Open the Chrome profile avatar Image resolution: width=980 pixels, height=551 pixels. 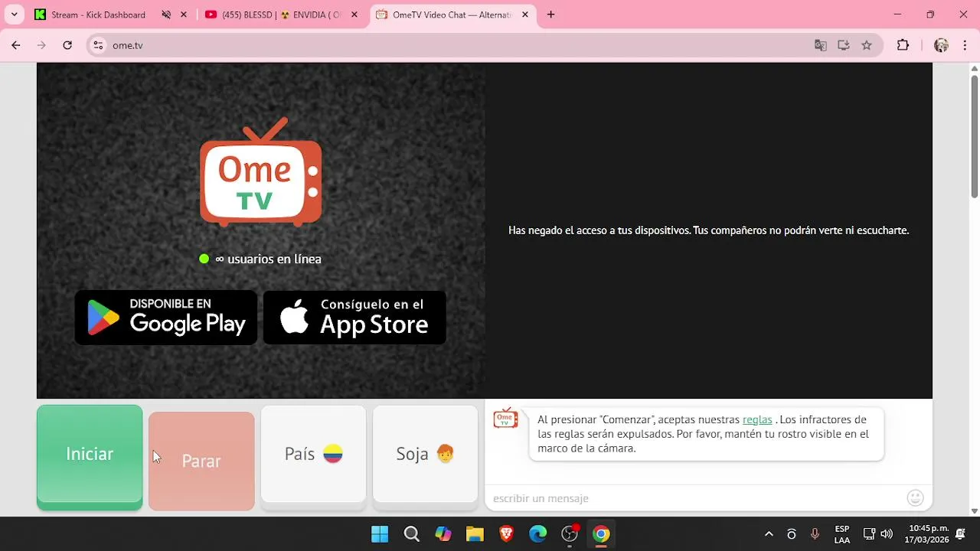942,45
